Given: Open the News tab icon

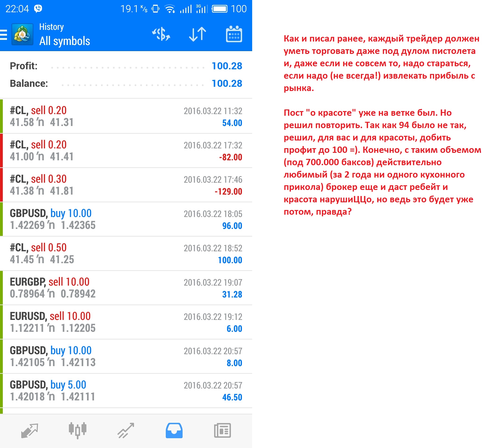Looking at the screenshot, I should pos(223,430).
